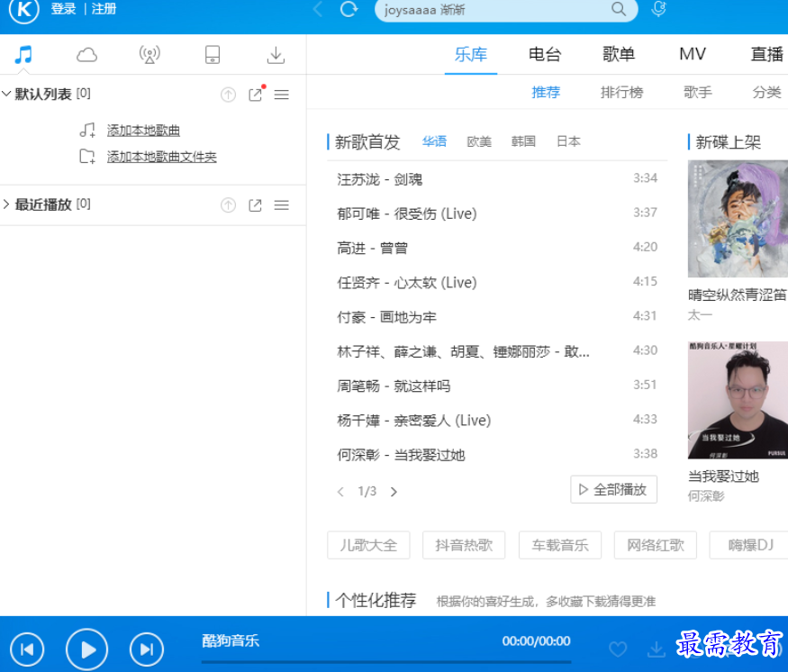Go to previous page of new songs
Viewport: 788px width, 672px height.
(x=340, y=492)
